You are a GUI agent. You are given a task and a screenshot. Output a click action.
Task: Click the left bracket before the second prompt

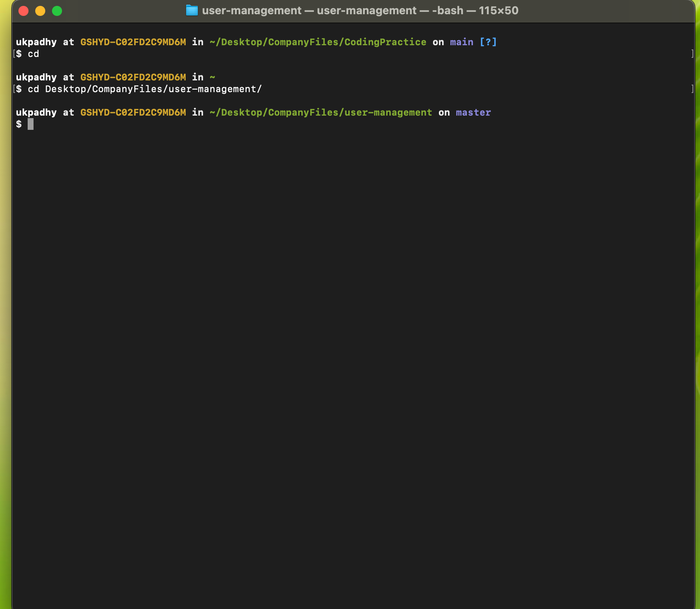click(x=14, y=89)
